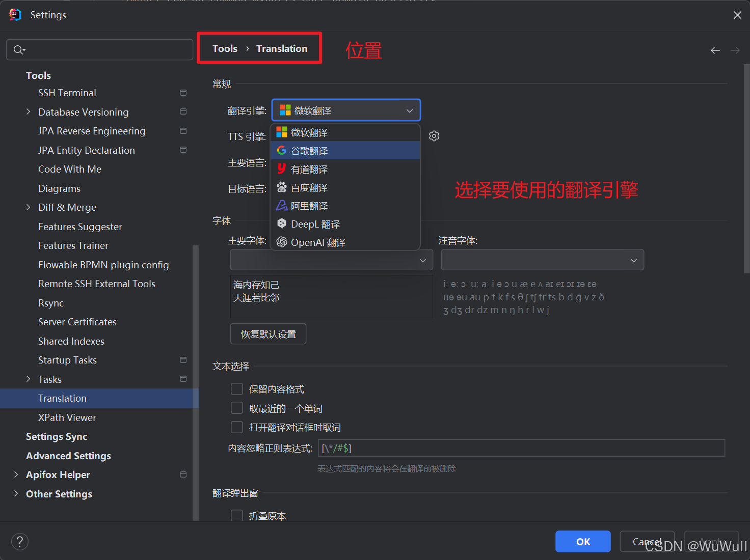Click project-level icon beside JPA Entity Declaration

pos(183,150)
